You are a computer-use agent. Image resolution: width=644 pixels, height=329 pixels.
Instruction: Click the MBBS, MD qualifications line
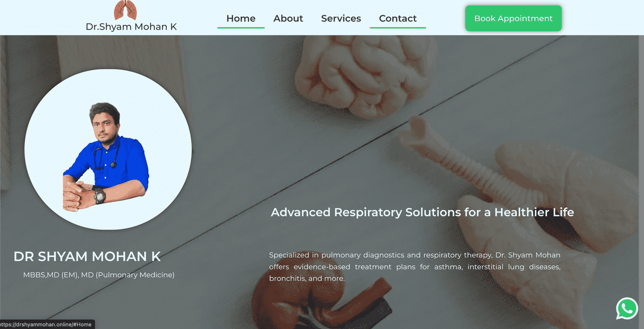pos(99,275)
